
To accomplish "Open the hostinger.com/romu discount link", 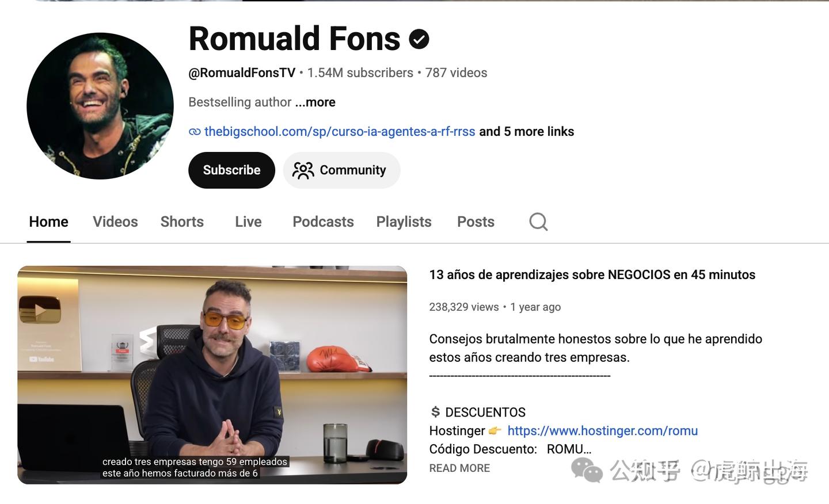I will point(602,430).
